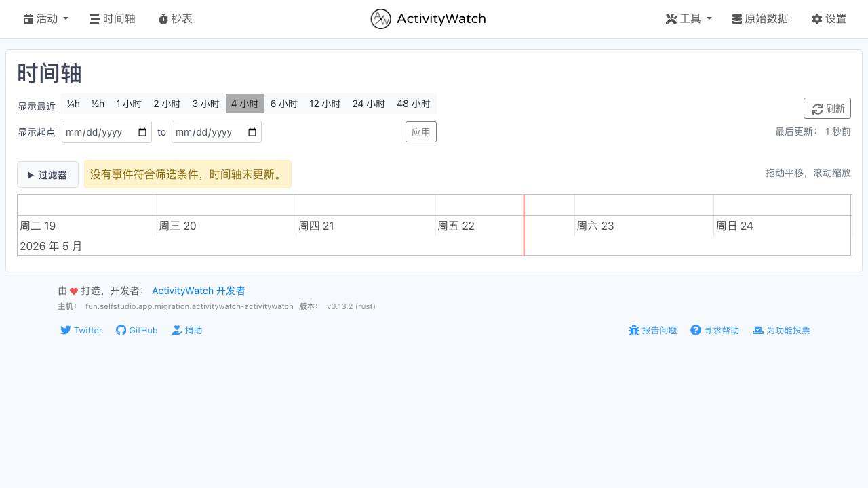Click the heart icon in footer
868x488 pixels.
point(74,291)
